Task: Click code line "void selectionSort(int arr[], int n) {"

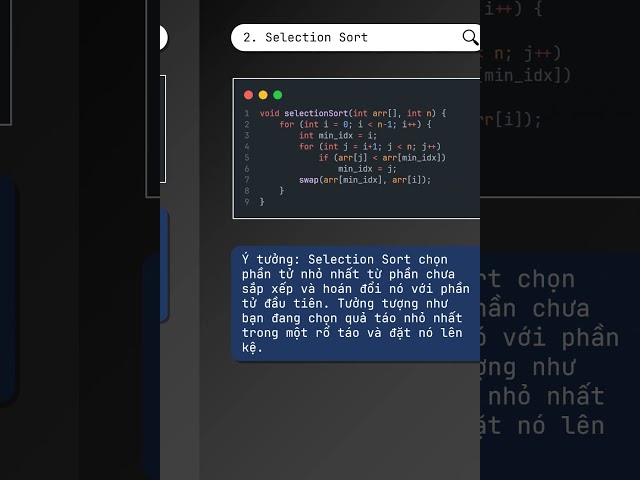Action: [353, 113]
